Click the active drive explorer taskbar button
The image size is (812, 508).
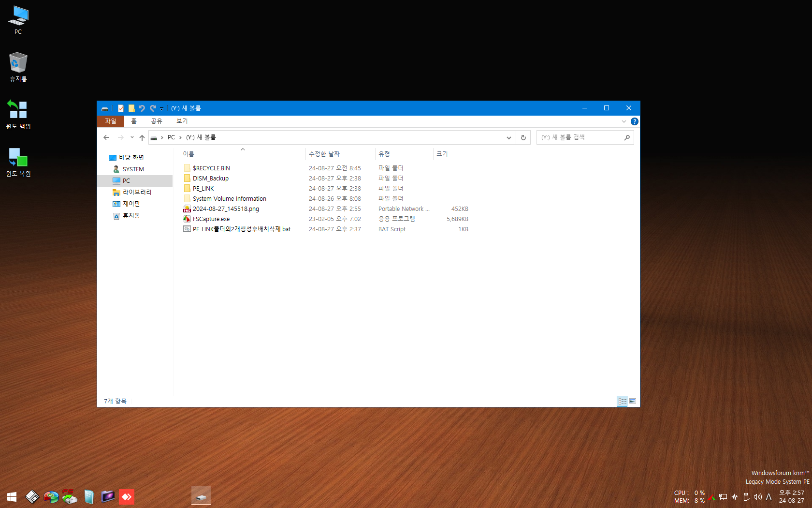201,496
